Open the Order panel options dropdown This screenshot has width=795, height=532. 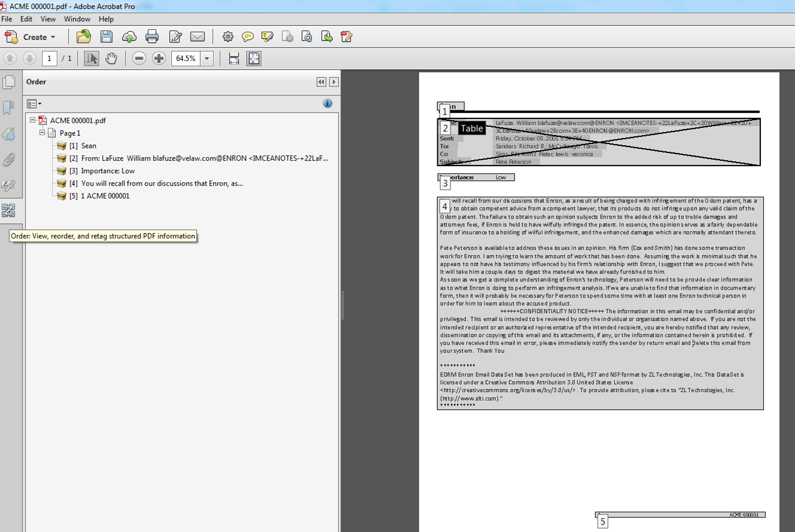pos(34,104)
